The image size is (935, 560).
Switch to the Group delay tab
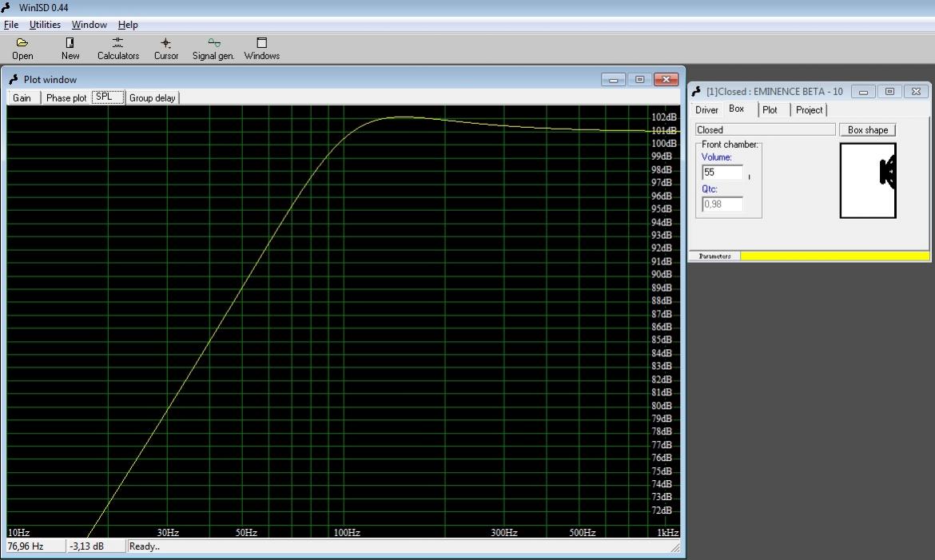point(153,97)
